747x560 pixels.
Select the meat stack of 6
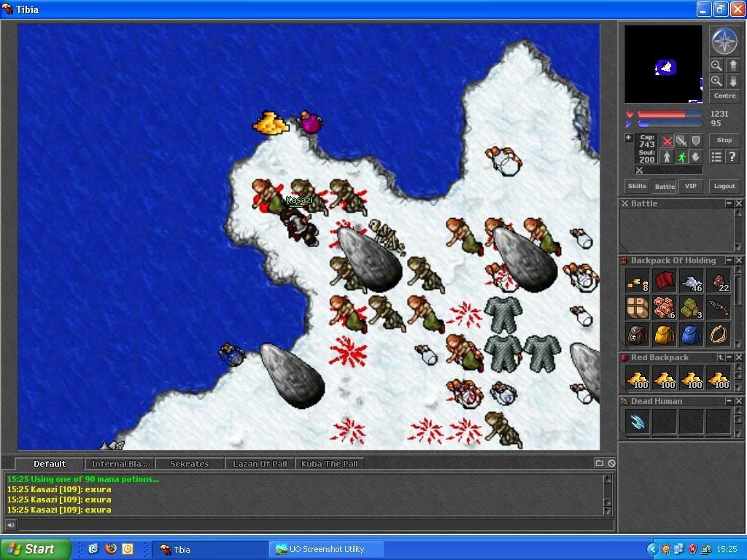coord(665,308)
